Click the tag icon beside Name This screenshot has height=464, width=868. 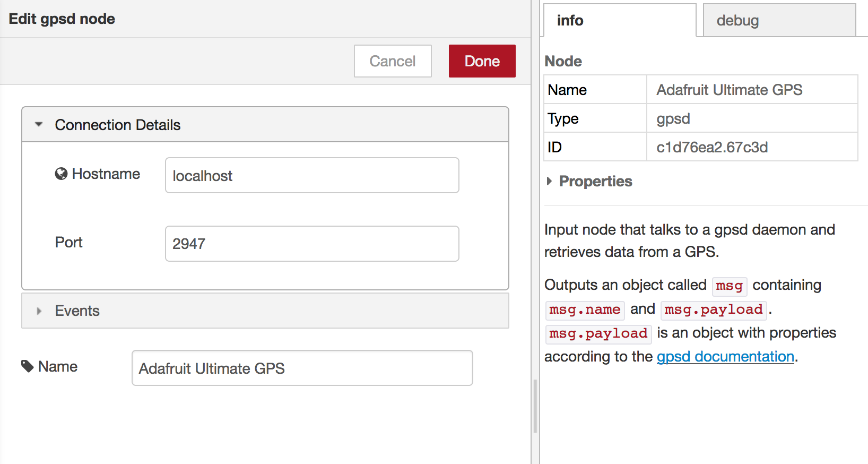coord(27,366)
